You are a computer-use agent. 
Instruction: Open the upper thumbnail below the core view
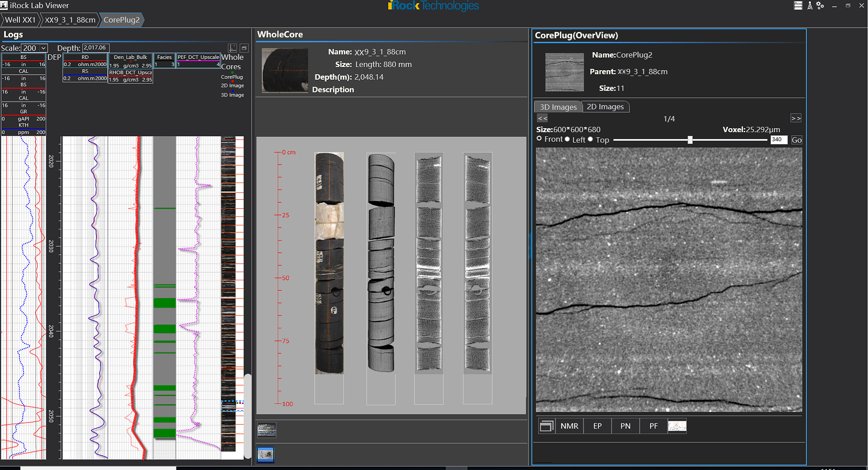click(x=267, y=430)
